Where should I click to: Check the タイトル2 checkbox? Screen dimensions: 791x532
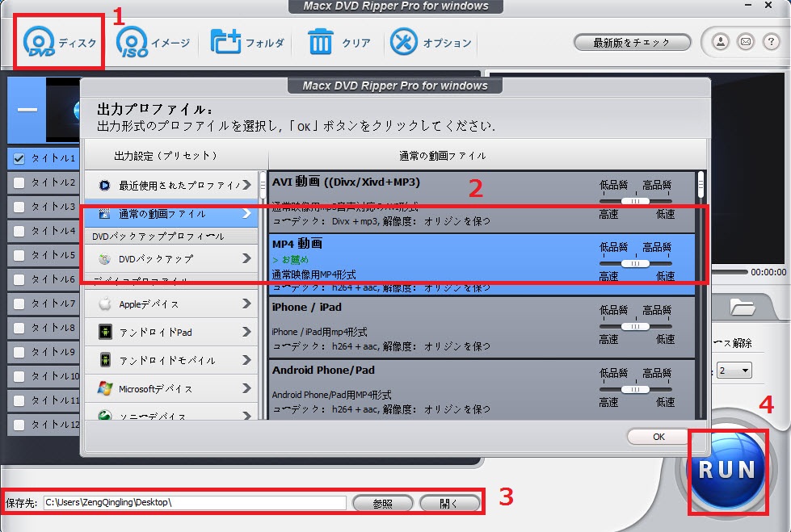(x=19, y=182)
